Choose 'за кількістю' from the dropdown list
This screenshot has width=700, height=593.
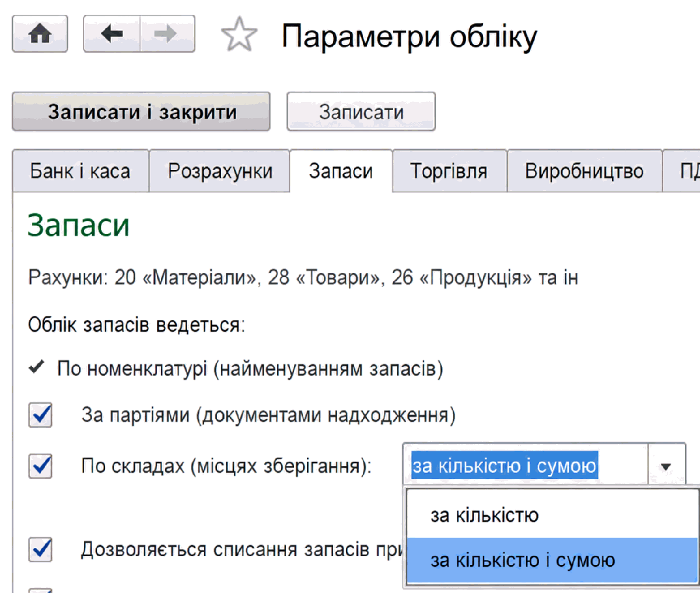point(552,515)
